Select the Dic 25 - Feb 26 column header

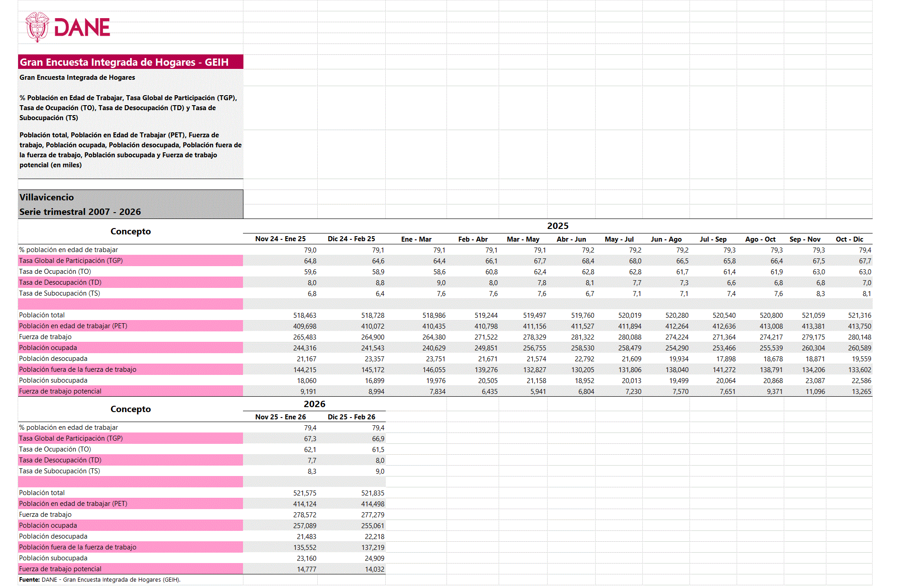[351, 417]
